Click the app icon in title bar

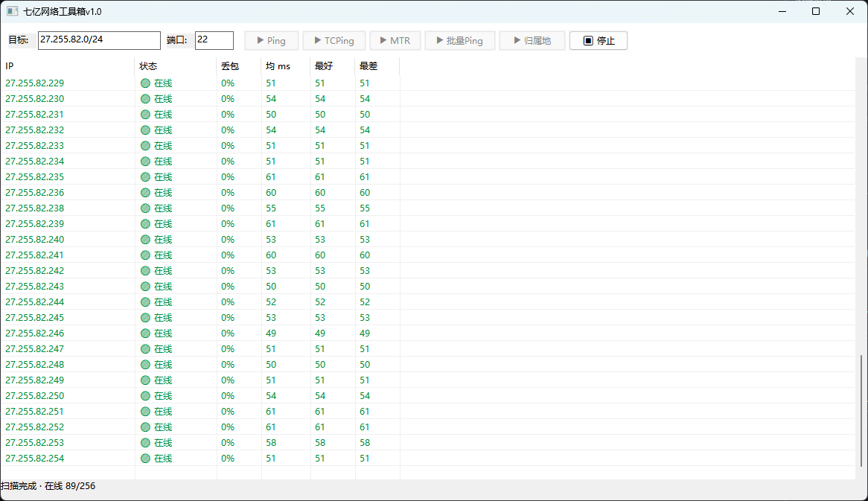tap(12, 11)
